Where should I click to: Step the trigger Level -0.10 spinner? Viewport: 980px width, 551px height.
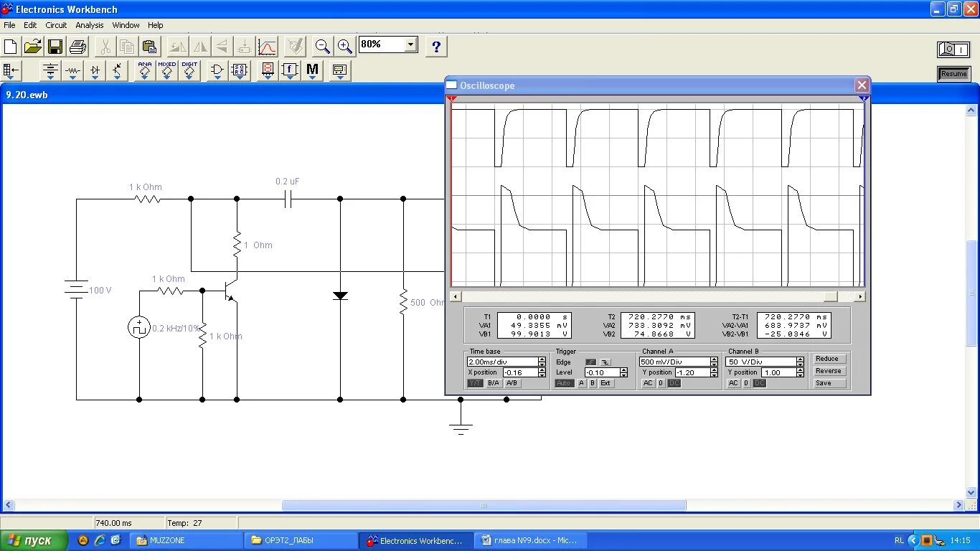point(623,372)
